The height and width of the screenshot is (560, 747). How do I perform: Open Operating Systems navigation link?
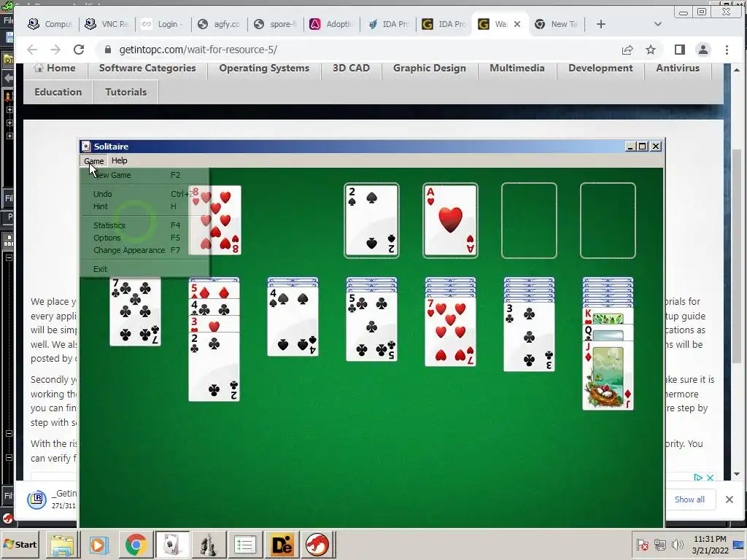[264, 68]
